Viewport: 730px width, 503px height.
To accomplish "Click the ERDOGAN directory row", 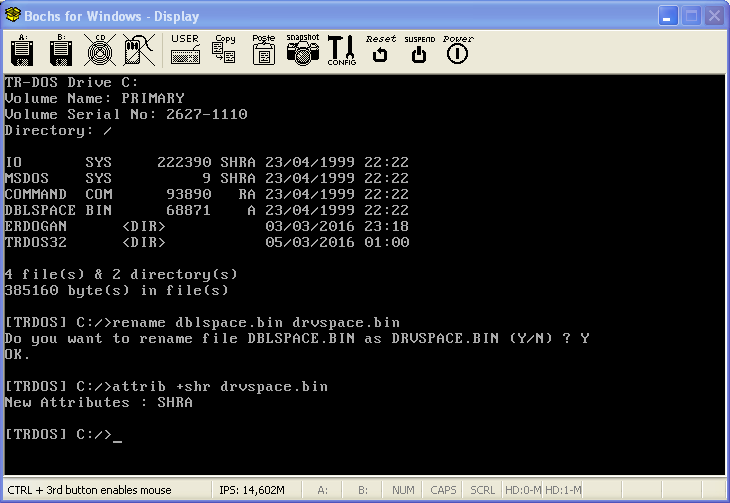I will pyautogui.click(x=207, y=226).
